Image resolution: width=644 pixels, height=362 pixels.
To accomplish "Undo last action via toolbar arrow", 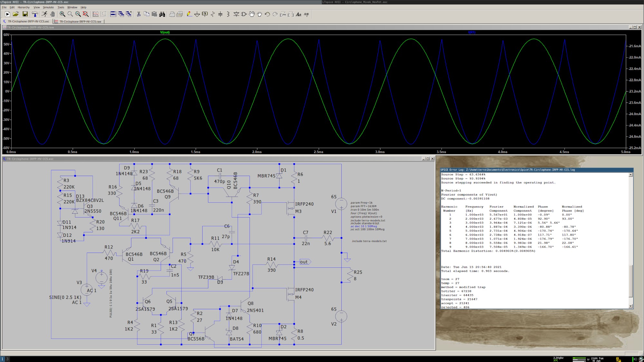I will (267, 14).
